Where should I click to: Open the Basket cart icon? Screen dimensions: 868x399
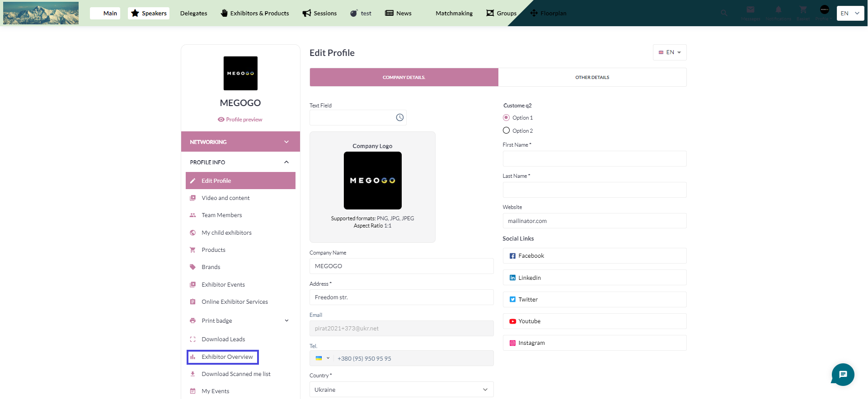(803, 10)
